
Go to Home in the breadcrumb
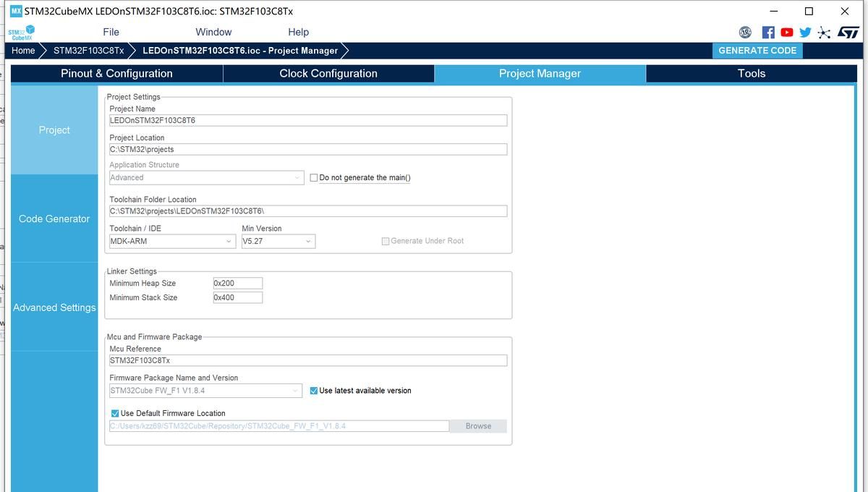[x=23, y=51]
